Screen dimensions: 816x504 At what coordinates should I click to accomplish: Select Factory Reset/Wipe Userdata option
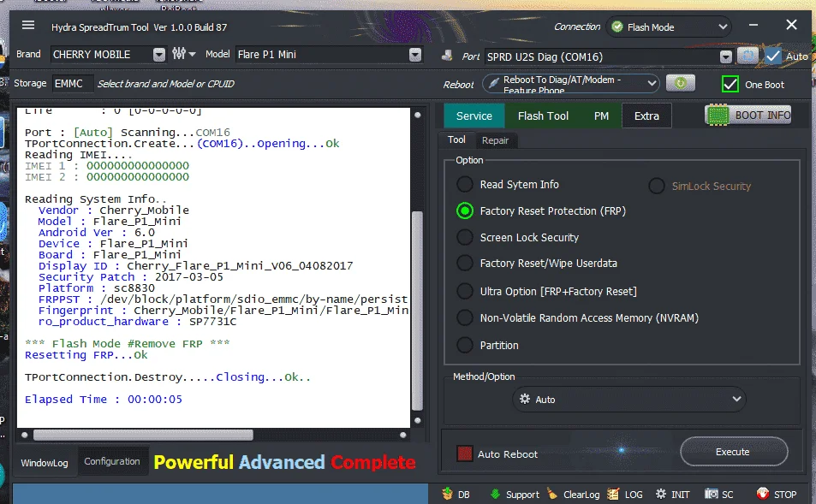pos(465,264)
